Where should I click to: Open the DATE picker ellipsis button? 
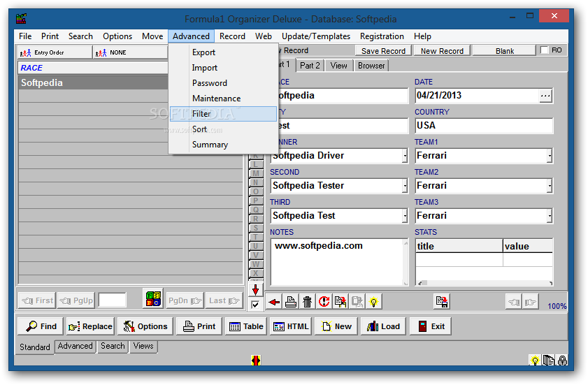pos(545,96)
